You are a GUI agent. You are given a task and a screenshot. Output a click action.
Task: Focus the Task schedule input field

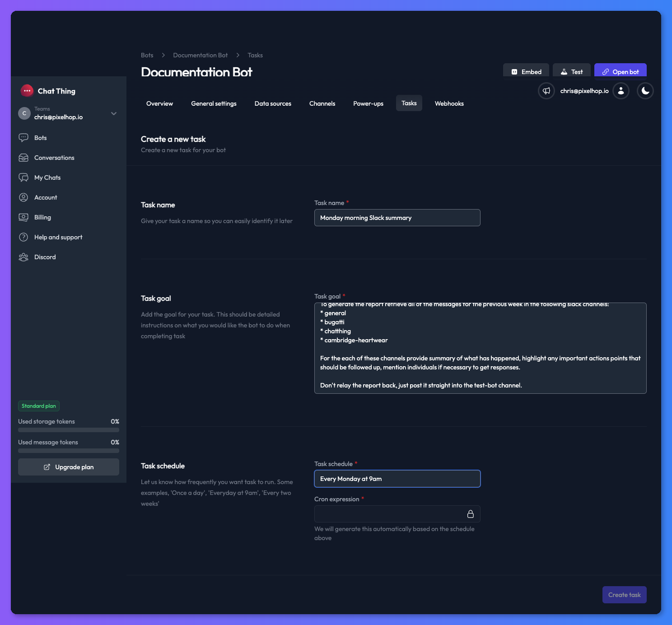(397, 479)
